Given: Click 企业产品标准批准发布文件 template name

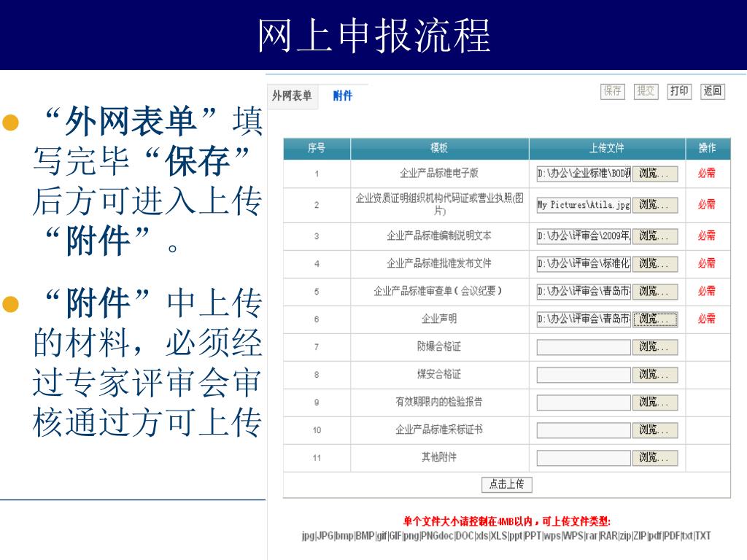Looking at the screenshot, I should tap(439, 263).
